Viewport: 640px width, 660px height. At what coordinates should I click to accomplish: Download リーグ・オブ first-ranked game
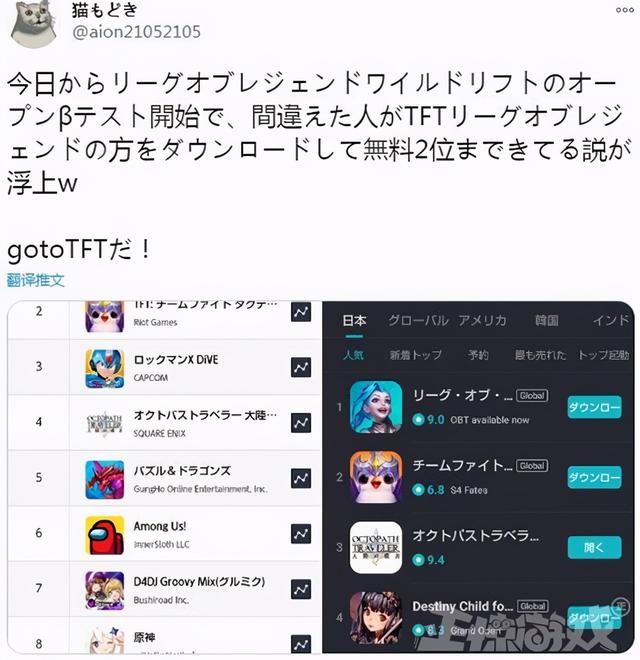(594, 407)
